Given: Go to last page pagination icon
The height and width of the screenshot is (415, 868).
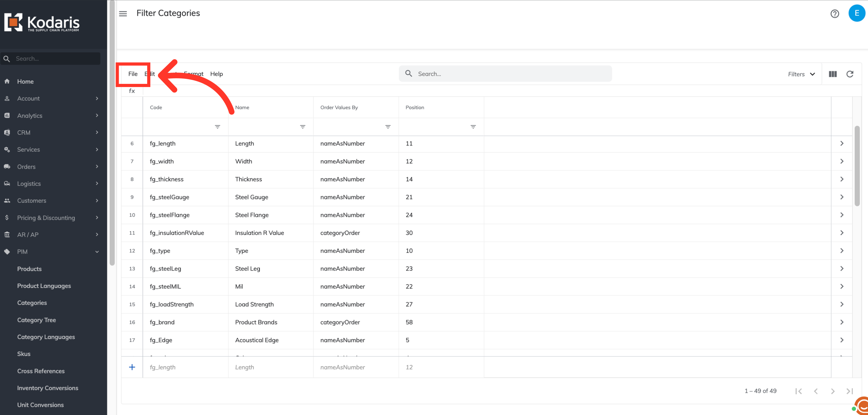Looking at the screenshot, I should (849, 391).
